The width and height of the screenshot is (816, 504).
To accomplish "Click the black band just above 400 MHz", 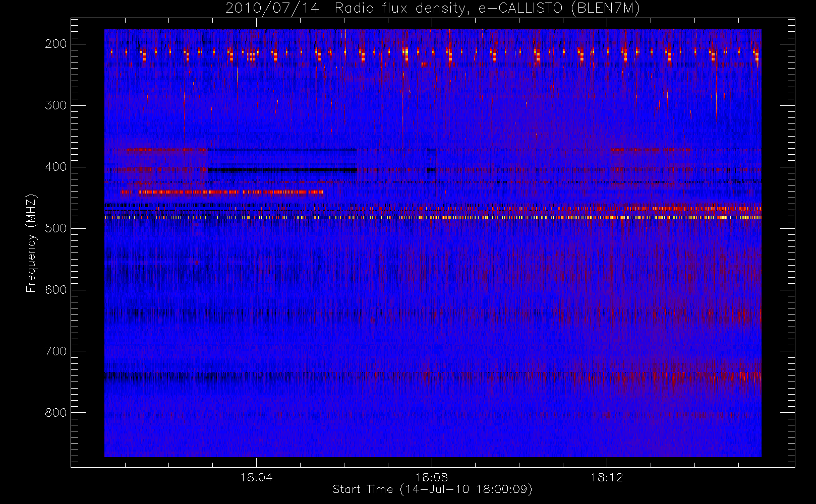I will click(x=282, y=170).
